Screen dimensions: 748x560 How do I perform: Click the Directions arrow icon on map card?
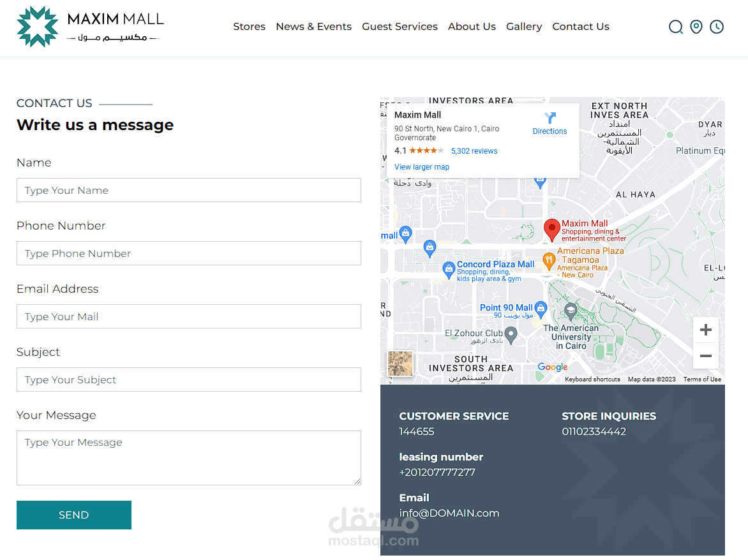pos(550,118)
